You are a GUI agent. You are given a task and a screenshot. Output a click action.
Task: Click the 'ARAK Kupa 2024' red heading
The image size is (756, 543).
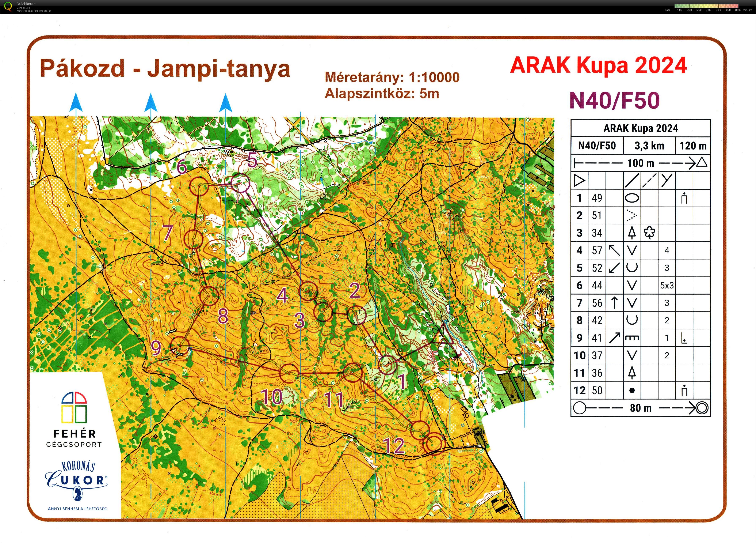[x=598, y=65]
